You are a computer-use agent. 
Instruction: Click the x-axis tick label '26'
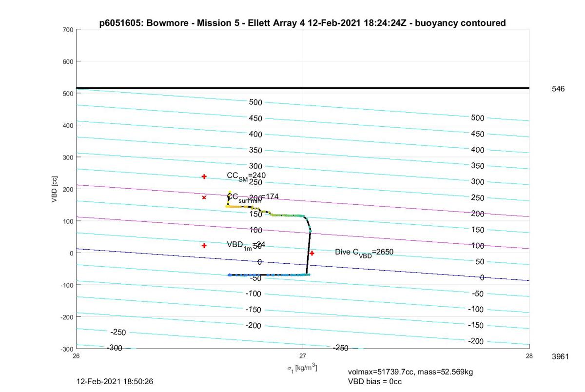click(77, 356)
